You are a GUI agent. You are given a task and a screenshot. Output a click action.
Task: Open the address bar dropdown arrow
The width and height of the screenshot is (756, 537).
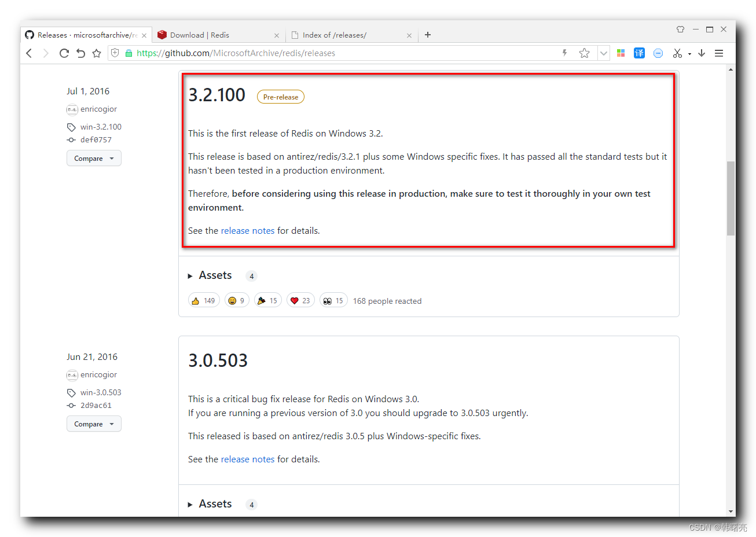pos(604,53)
